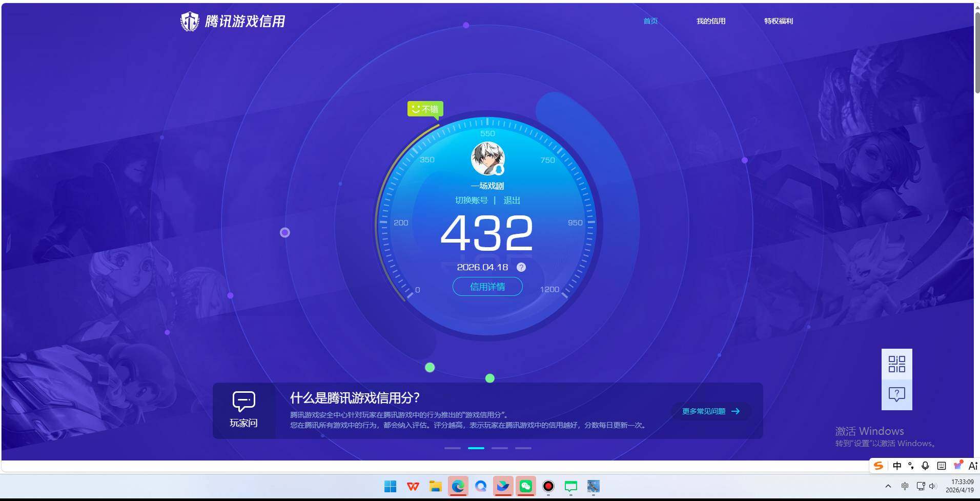
Task: Click the user avatar above 一场戏剧
Action: pos(487,158)
